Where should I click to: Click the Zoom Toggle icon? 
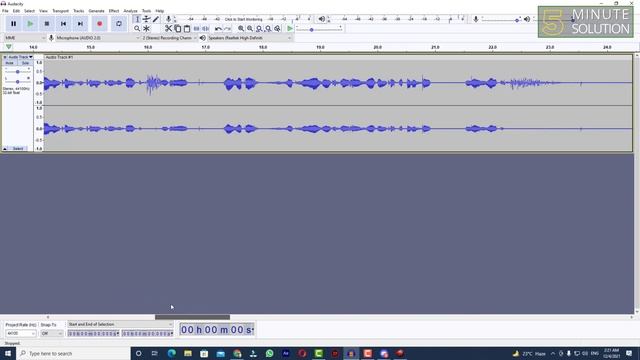[x=277, y=29]
